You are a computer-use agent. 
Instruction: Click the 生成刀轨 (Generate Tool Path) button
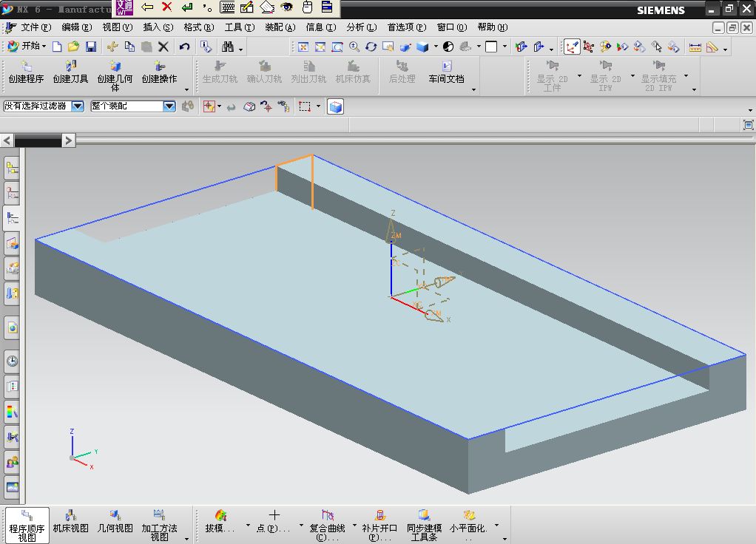pos(220,72)
